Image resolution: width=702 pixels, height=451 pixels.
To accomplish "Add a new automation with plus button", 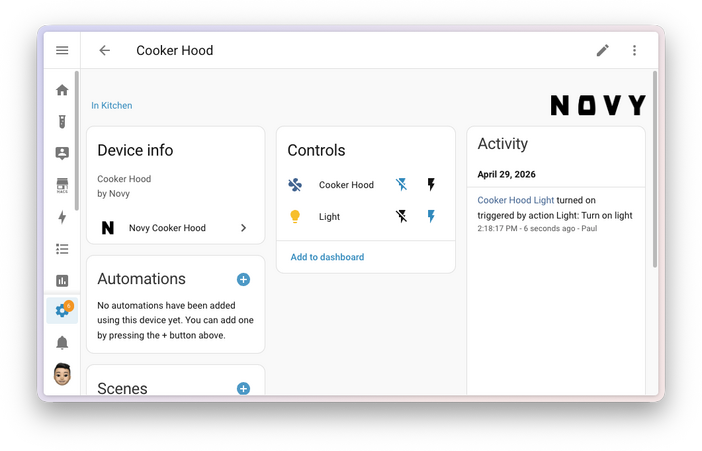I will (244, 279).
